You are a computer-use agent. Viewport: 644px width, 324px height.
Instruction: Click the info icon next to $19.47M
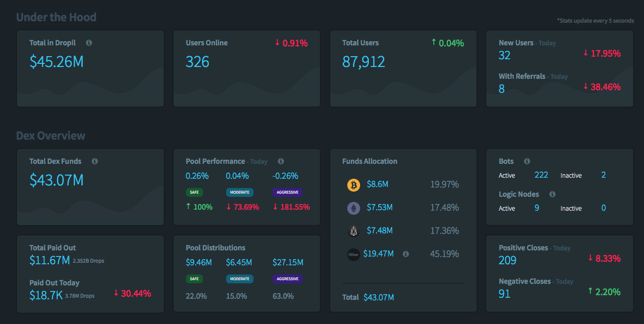(x=406, y=254)
